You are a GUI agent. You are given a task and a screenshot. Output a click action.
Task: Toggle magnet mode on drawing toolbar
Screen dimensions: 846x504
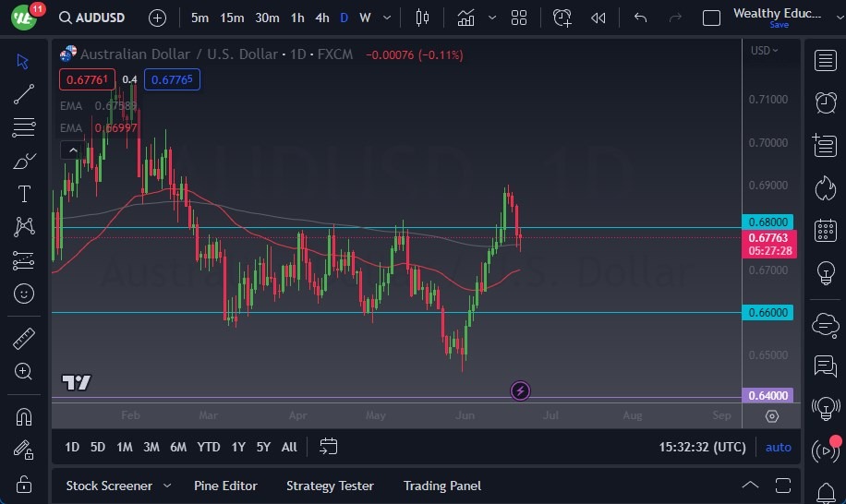(24, 416)
